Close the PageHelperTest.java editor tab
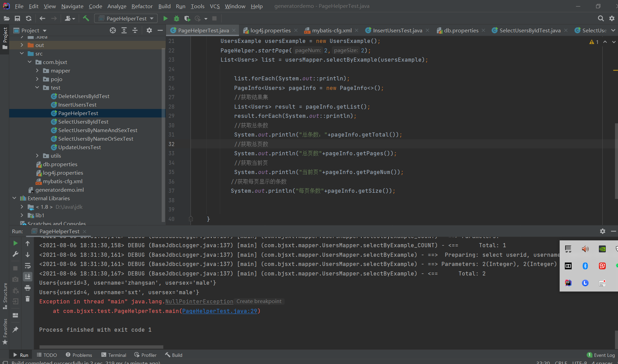The height and width of the screenshot is (364, 618). (234, 30)
